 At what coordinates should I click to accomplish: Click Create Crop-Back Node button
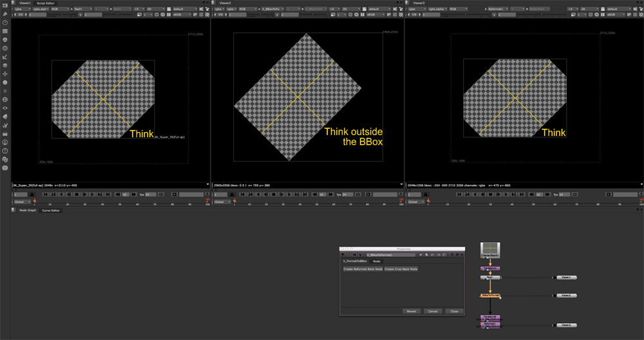click(x=401, y=269)
